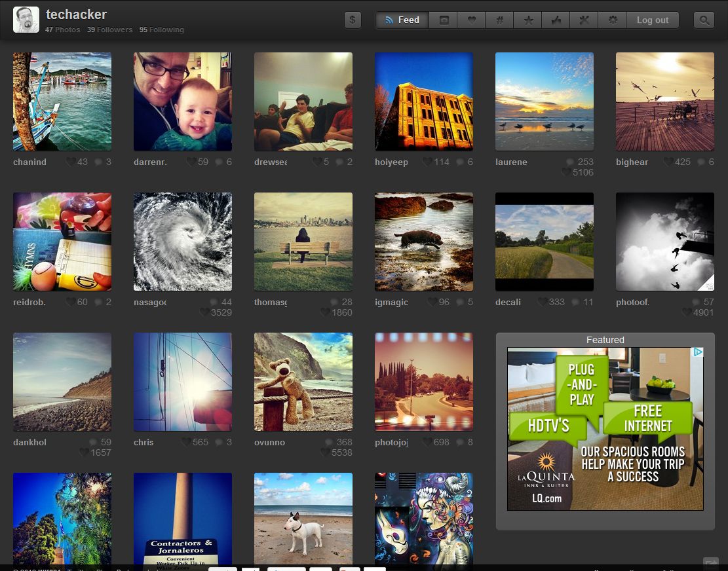Open the nasagoc hurricane satellite photo
Image resolution: width=728 pixels, height=571 pixels.
point(183,242)
